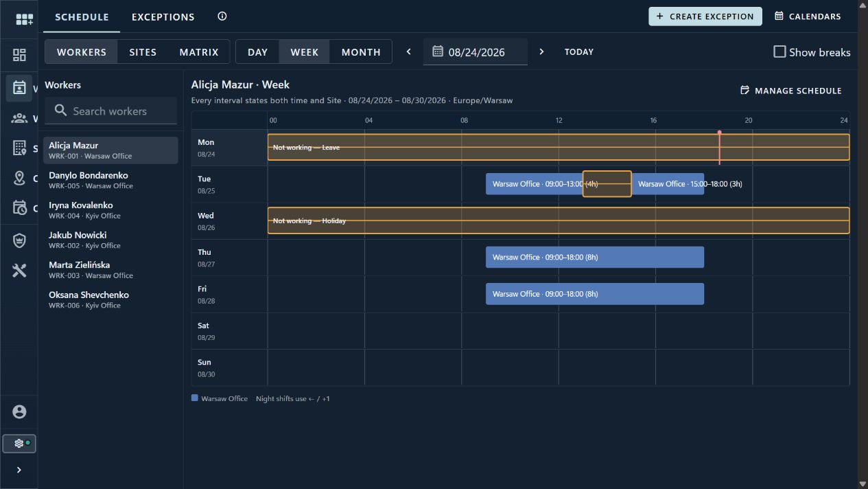Screen dimensions: 868x489
Task: Click Friday 09:00–18:00 shift bar
Action: point(595,294)
